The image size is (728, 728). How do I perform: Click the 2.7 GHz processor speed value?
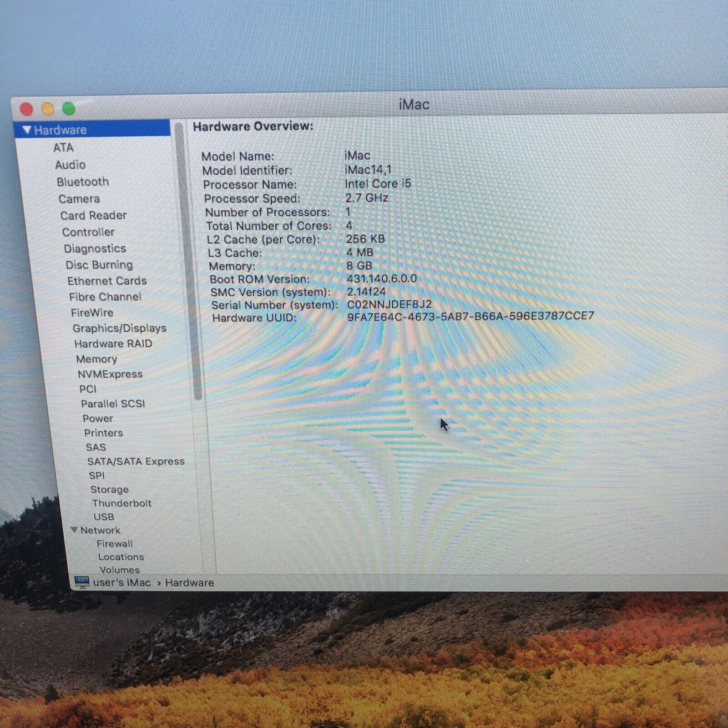[x=367, y=197]
